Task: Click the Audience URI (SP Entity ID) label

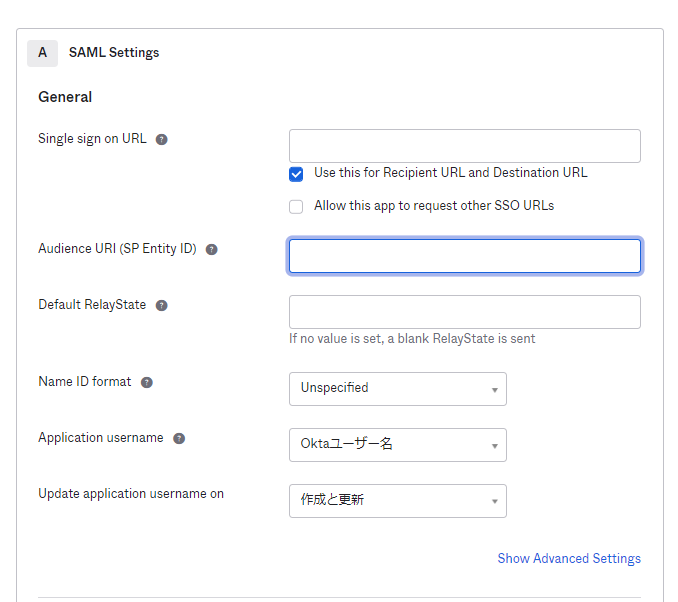Action: 117,249
